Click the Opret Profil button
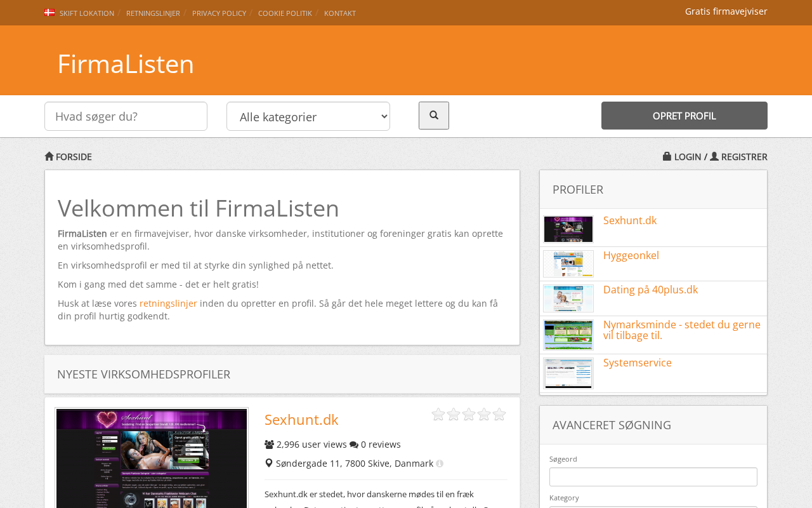Viewport: 812px width, 508px height. 684,116
